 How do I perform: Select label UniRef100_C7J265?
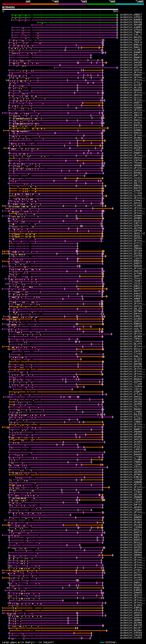point(131,384)
